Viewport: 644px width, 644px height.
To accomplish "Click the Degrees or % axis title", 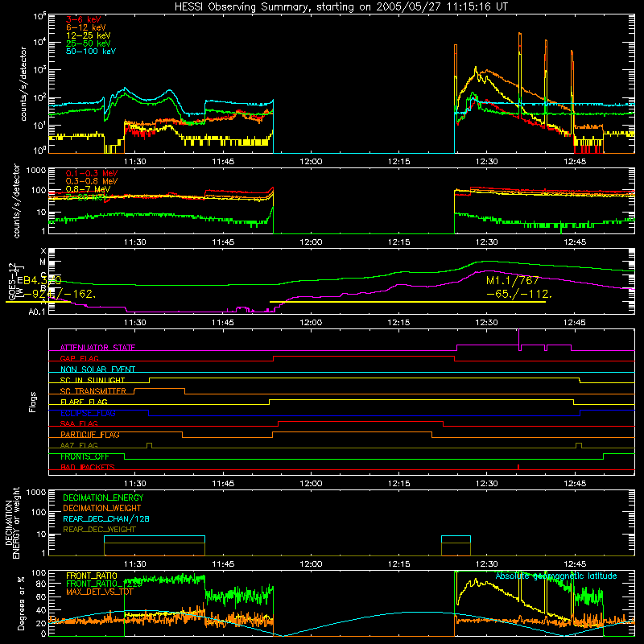I will 22,603.
